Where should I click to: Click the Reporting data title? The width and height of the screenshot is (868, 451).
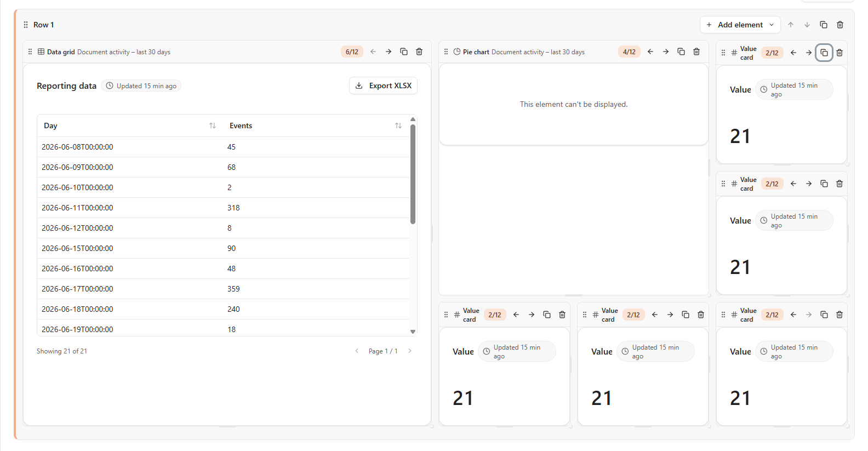[x=66, y=85]
